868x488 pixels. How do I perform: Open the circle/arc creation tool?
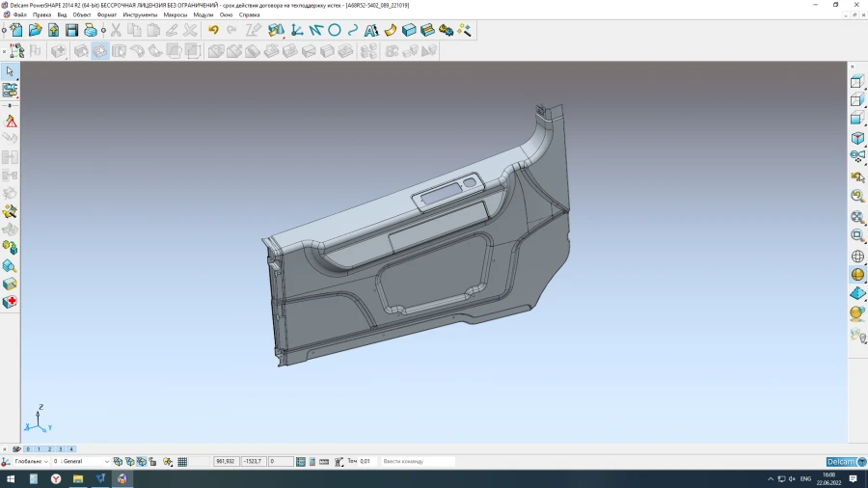click(335, 30)
